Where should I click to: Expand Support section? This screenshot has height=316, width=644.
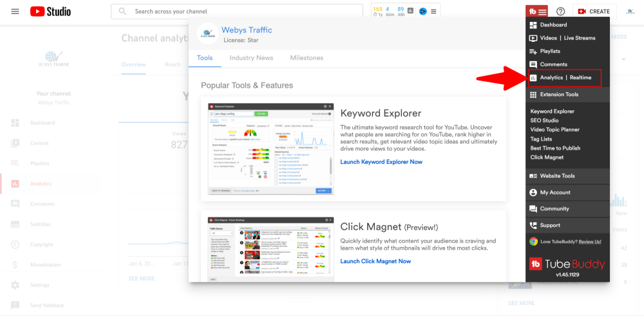567,225
